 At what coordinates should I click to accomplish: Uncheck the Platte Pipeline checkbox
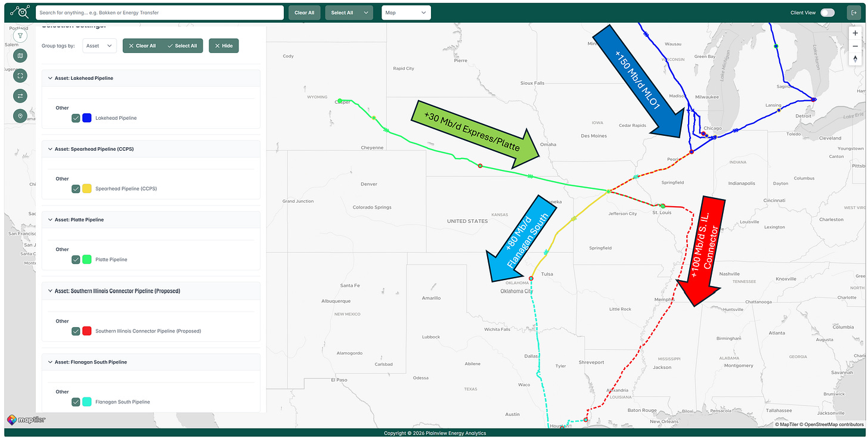76,260
